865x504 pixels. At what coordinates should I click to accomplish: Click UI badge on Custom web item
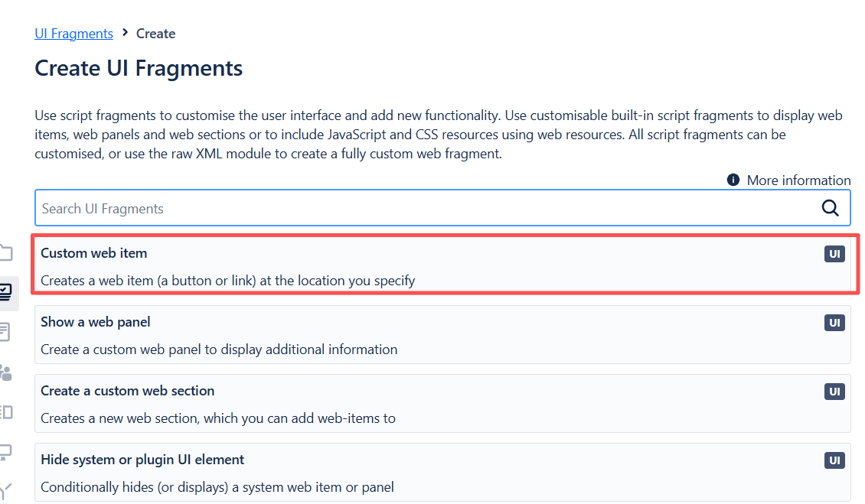(x=834, y=254)
